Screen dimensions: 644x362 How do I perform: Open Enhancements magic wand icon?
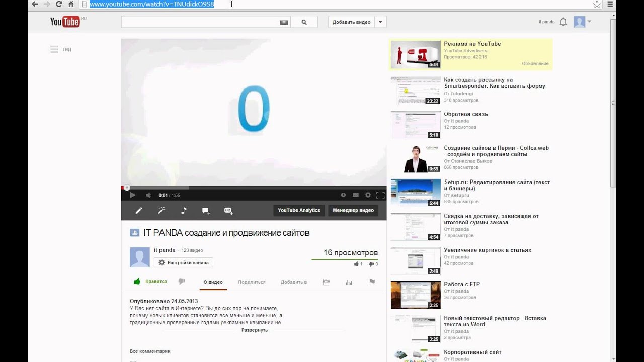pyautogui.click(x=162, y=211)
